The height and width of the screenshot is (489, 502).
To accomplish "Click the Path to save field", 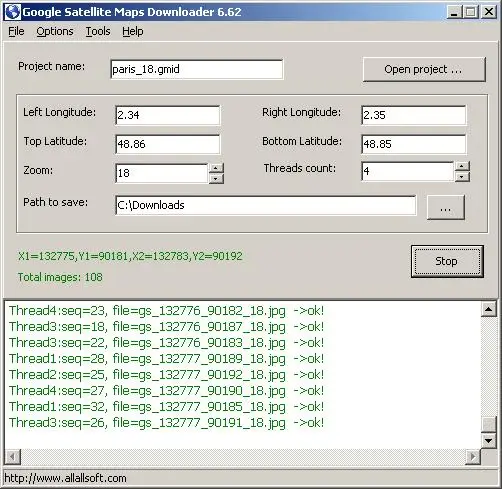I will click(266, 205).
